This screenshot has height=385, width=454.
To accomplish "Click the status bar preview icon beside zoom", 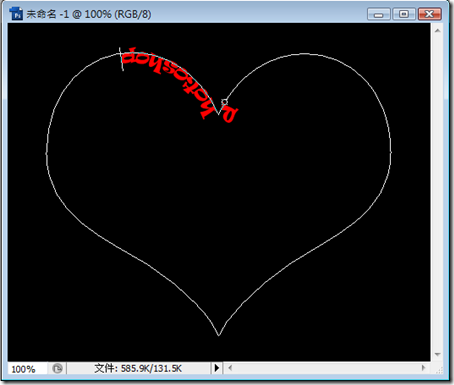I will (x=57, y=368).
